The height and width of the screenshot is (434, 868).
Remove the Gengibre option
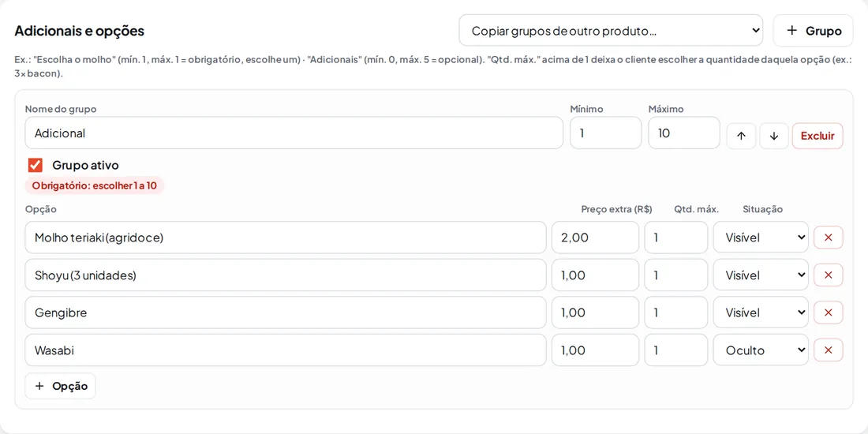pos(828,312)
